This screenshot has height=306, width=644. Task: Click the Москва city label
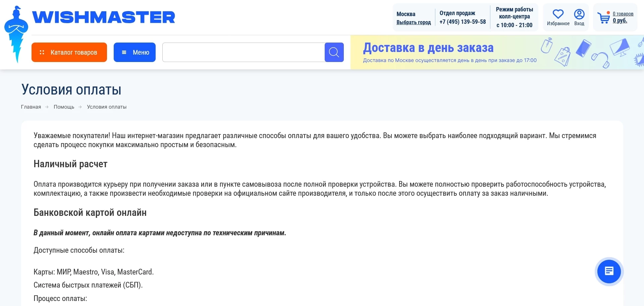pyautogui.click(x=406, y=14)
